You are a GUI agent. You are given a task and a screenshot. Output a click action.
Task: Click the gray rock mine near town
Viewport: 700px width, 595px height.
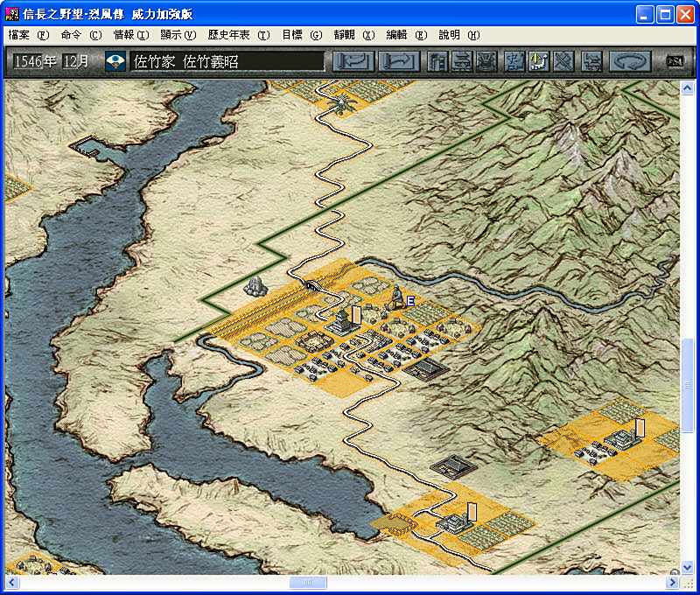point(257,285)
